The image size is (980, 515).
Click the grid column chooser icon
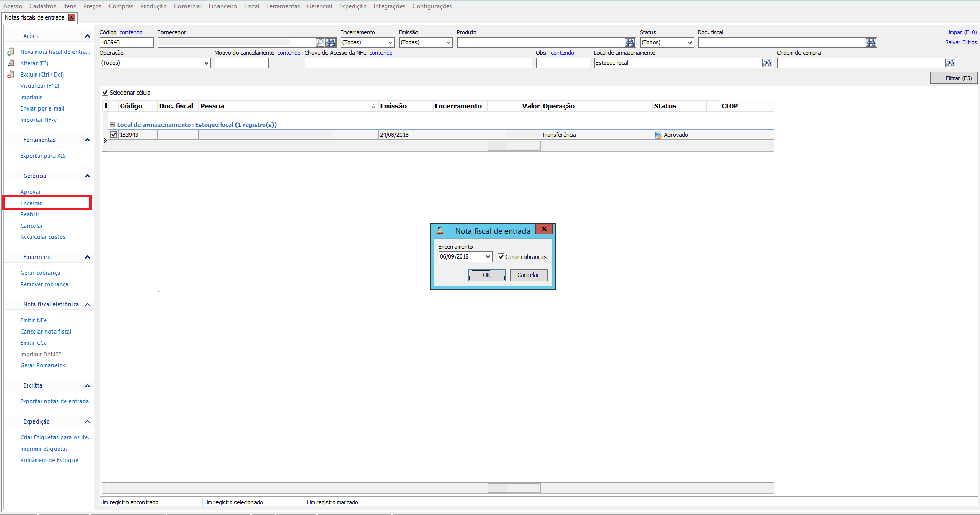pos(105,106)
